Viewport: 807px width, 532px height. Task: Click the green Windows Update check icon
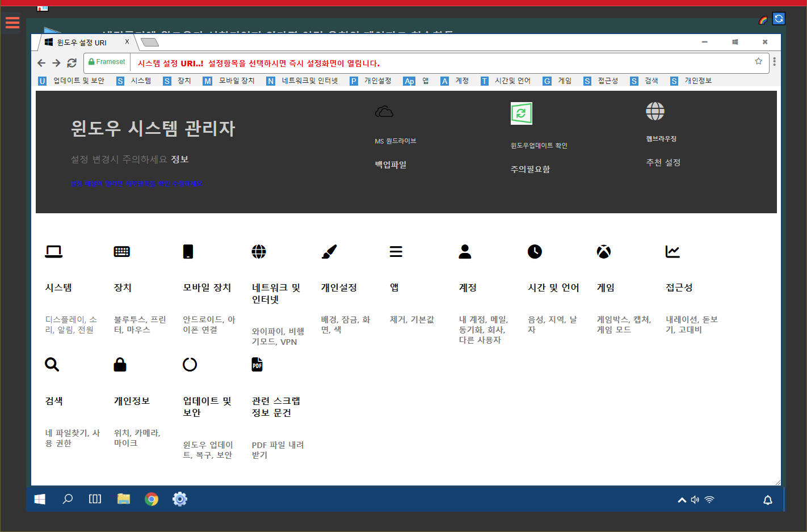(521, 113)
